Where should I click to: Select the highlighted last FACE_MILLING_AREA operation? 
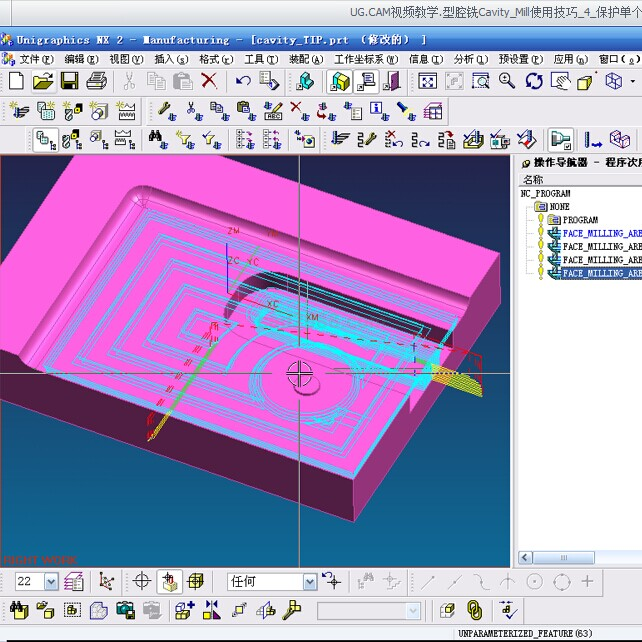[x=601, y=273]
